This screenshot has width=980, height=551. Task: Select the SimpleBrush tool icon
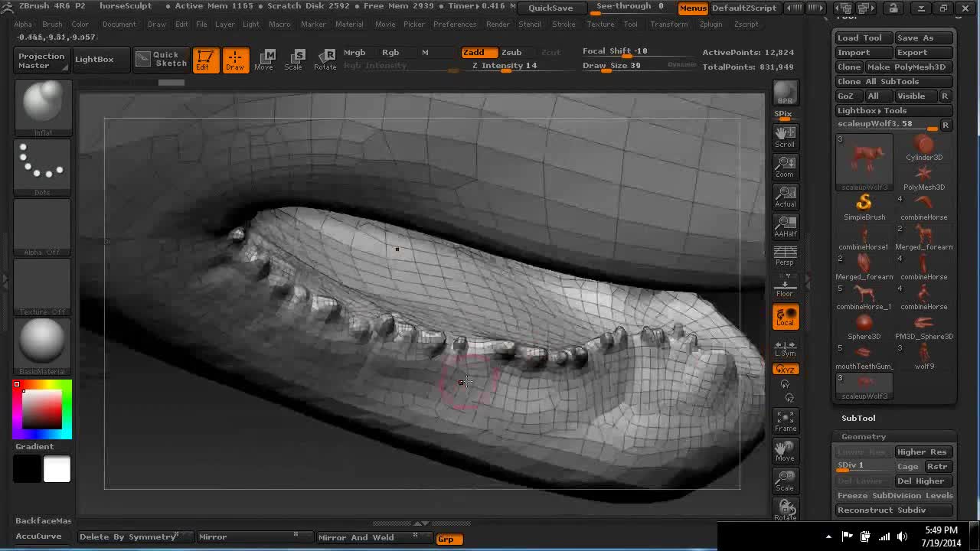pyautogui.click(x=864, y=207)
